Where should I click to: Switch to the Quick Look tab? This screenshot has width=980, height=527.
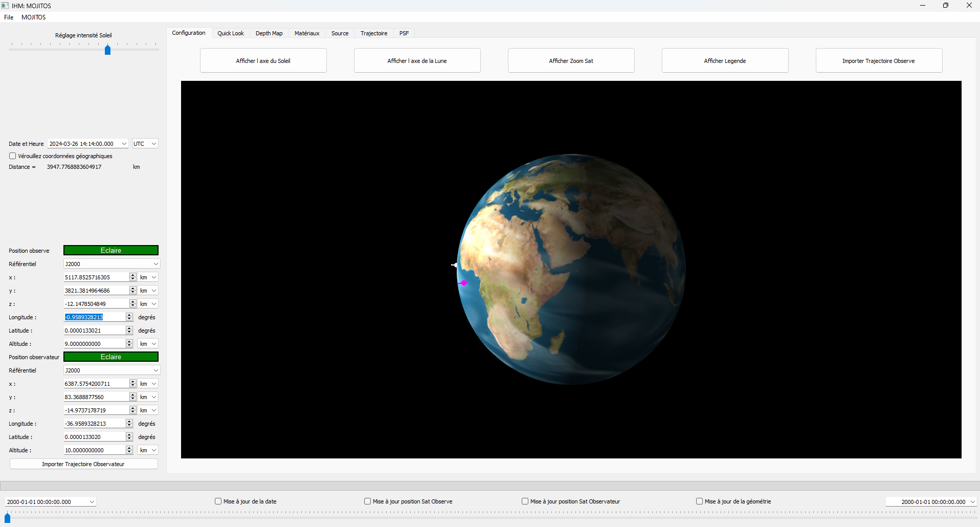230,33
